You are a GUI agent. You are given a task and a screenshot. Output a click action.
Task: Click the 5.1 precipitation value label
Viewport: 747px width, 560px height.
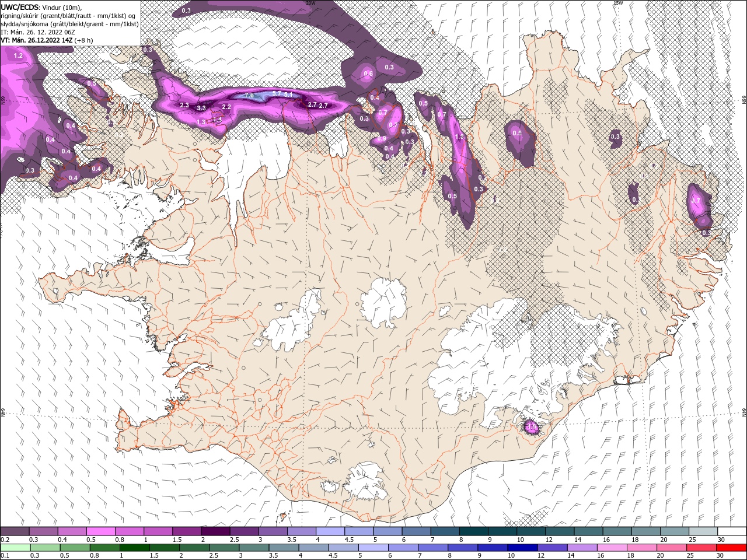tap(288, 94)
